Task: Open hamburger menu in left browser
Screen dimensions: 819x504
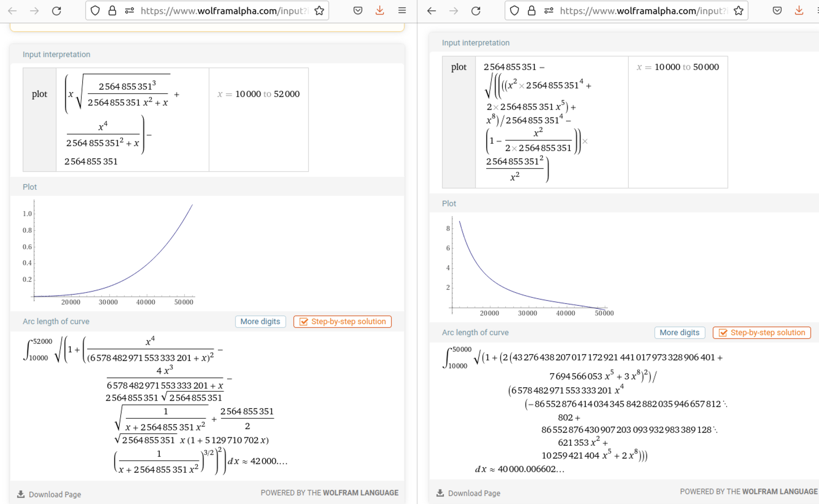Action: point(402,11)
